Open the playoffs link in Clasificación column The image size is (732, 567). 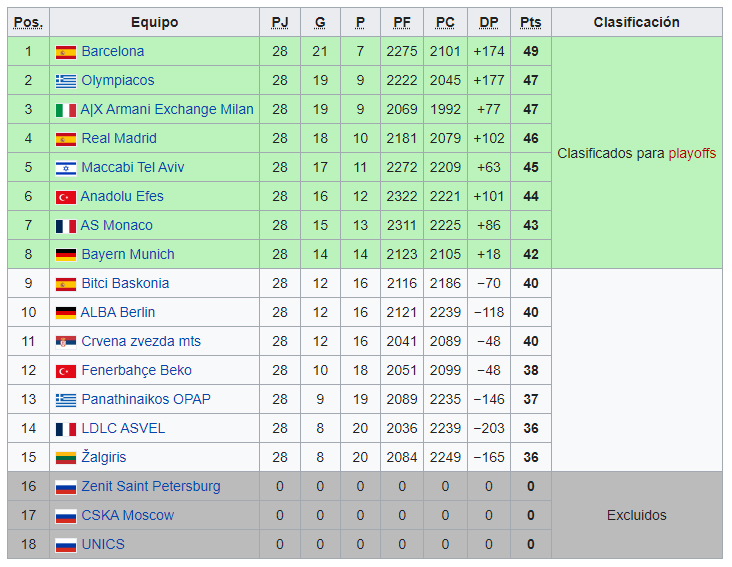[x=692, y=154]
